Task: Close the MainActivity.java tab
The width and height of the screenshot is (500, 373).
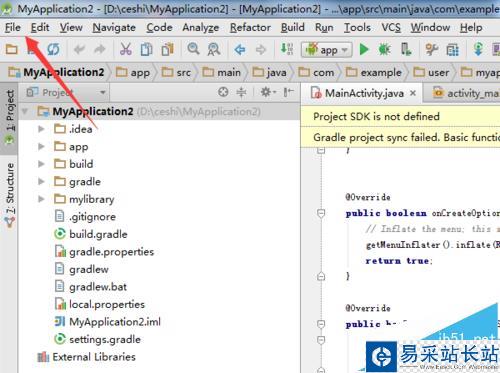Action: [x=413, y=93]
